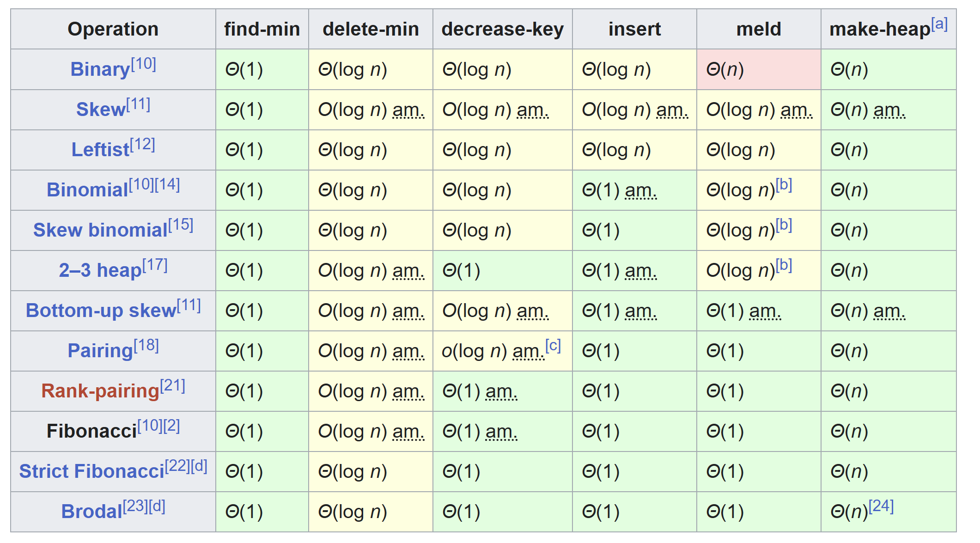Open the Bottom-up skew link
980x543 pixels.
(100, 311)
